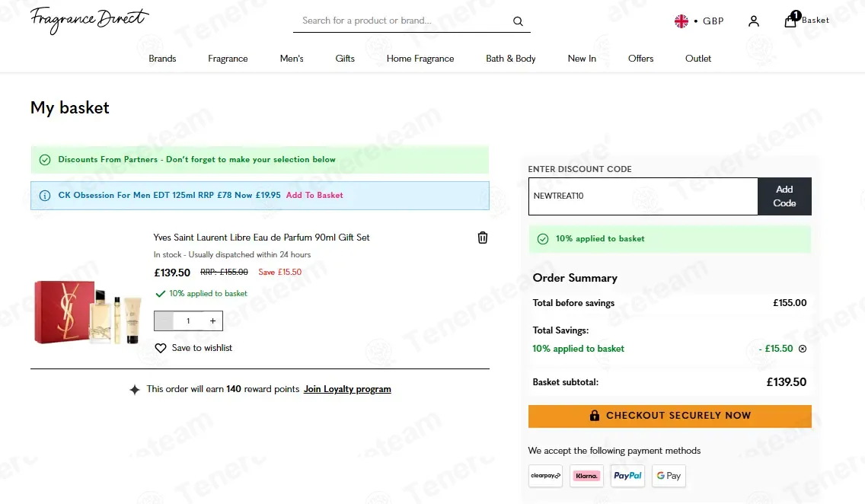The image size is (865, 504).
Task: Delete item using trash bin icon
Action: pos(482,238)
